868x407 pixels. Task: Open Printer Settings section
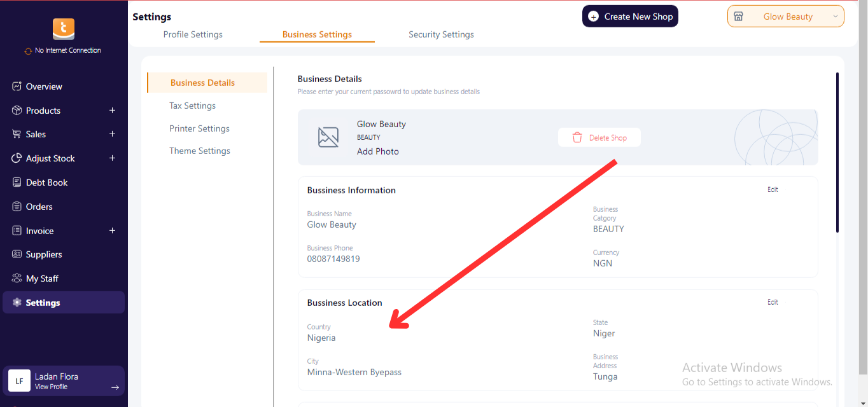199,128
